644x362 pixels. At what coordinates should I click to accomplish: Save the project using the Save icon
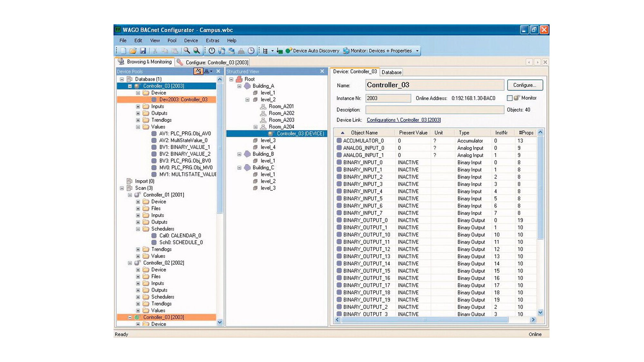click(x=144, y=51)
